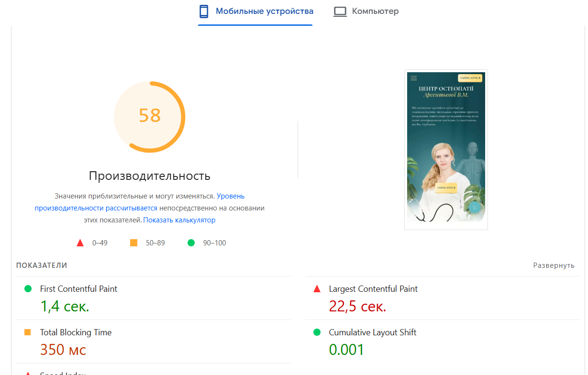Click the hamburger menu icon in the page preview
This screenshot has height=375, width=588.
coord(414,78)
